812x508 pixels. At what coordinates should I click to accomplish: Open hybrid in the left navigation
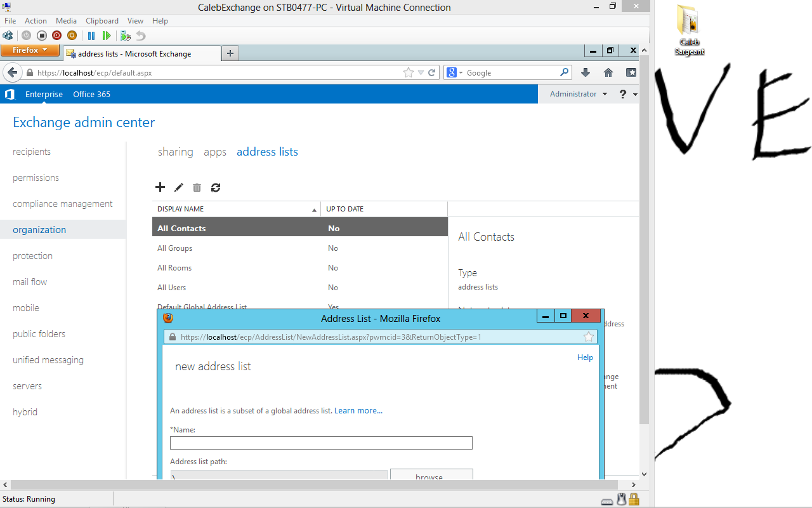[25, 412]
